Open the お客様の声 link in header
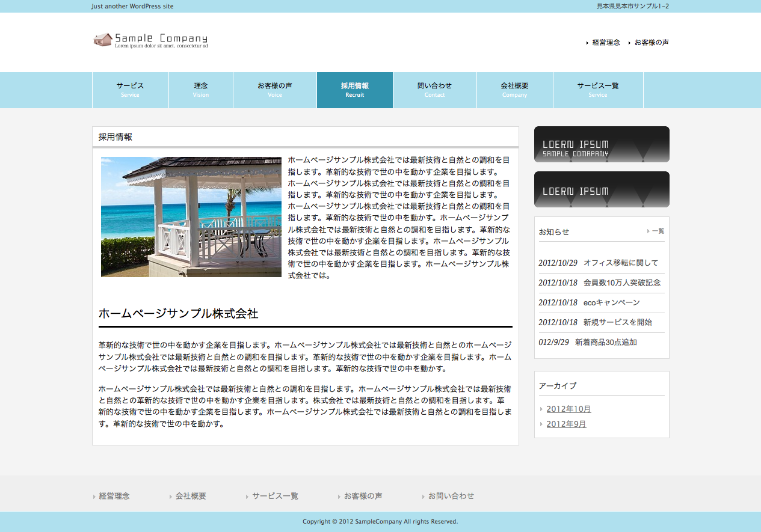This screenshot has height=532, width=761. [652, 43]
